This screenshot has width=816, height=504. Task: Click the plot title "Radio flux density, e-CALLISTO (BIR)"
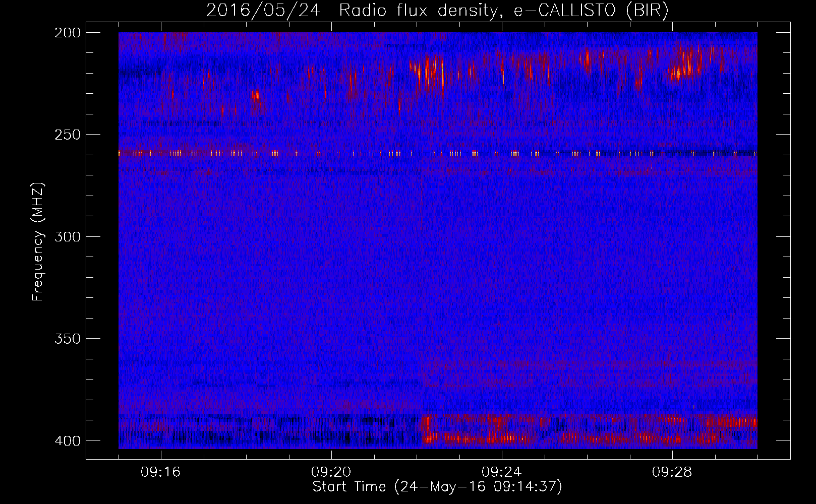point(504,11)
